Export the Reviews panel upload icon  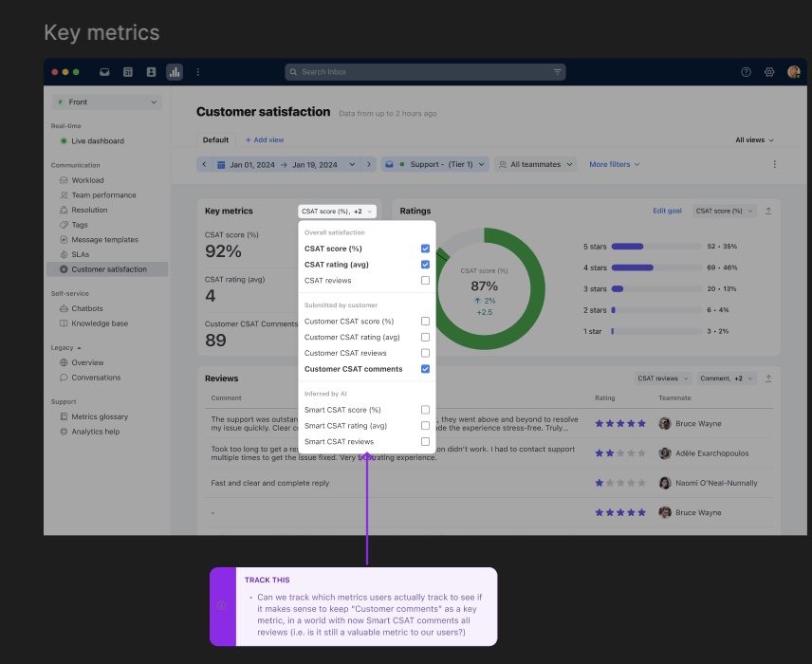tap(768, 378)
